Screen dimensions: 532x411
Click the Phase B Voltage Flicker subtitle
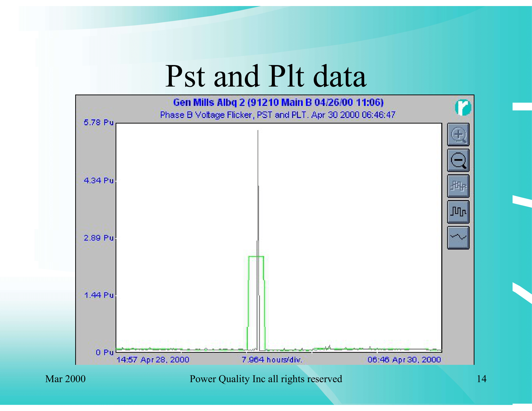click(x=278, y=115)
